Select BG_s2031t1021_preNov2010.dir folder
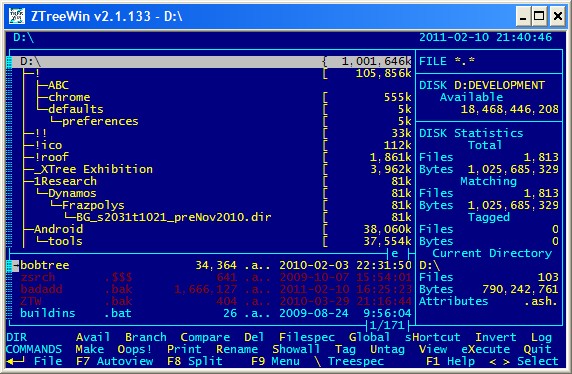This screenshot has width=572, height=374. (x=174, y=217)
